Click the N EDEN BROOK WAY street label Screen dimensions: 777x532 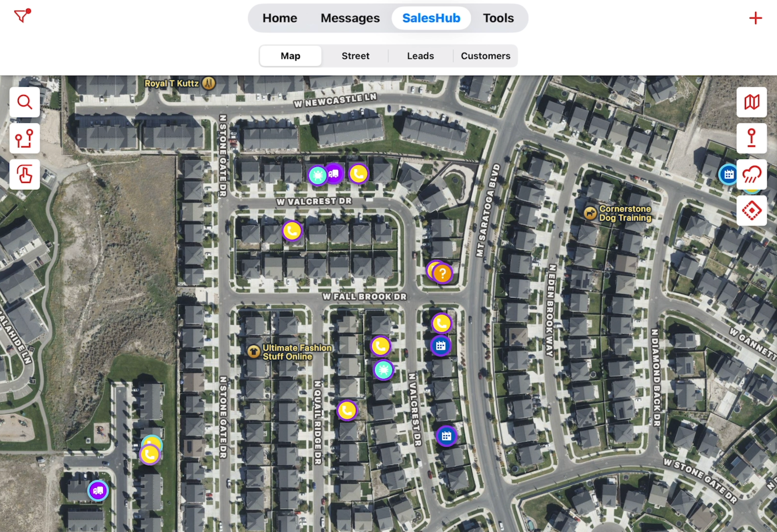click(551, 311)
